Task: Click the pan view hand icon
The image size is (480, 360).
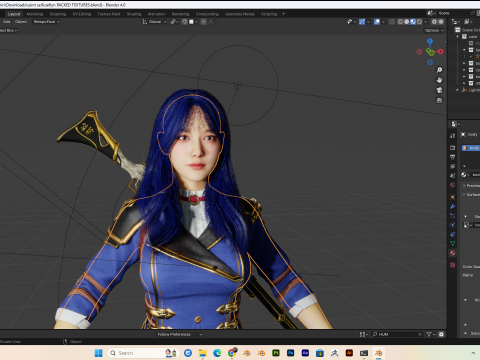Action: [439, 80]
